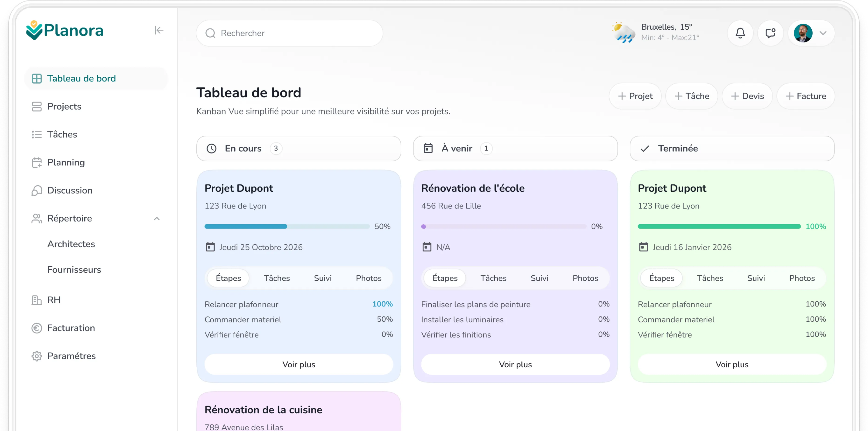Collapse the Répertoire section chevron
Viewport: 868px width, 431px height.
(x=157, y=219)
